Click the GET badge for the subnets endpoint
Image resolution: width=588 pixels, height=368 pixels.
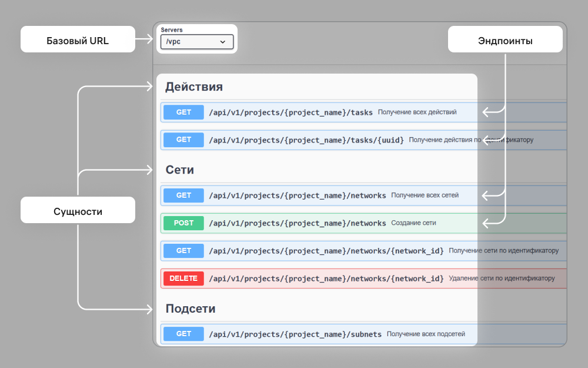pyautogui.click(x=183, y=334)
